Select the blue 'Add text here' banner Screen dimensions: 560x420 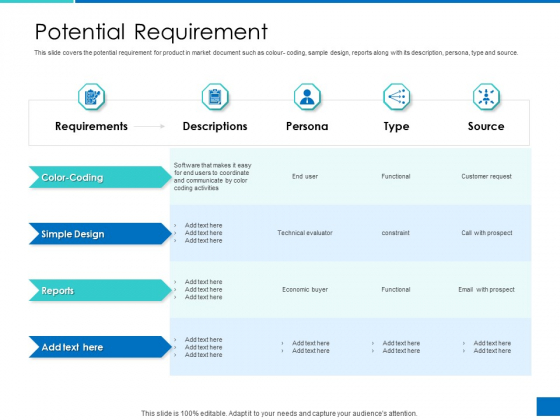(x=100, y=347)
